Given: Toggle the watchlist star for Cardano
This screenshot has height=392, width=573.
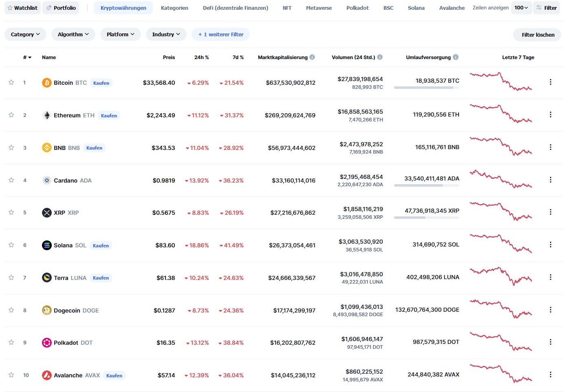Looking at the screenshot, I should click(11, 180).
